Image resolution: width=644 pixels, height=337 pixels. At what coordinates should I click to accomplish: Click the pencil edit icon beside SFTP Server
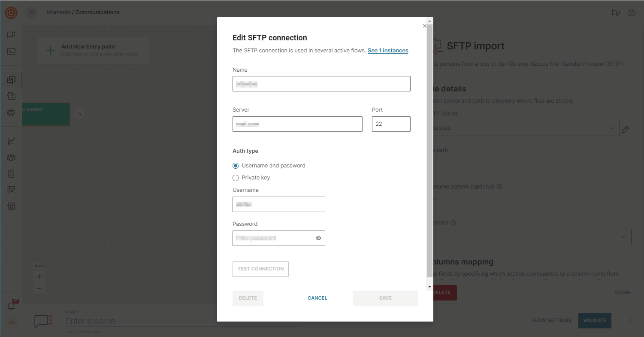[x=625, y=129]
